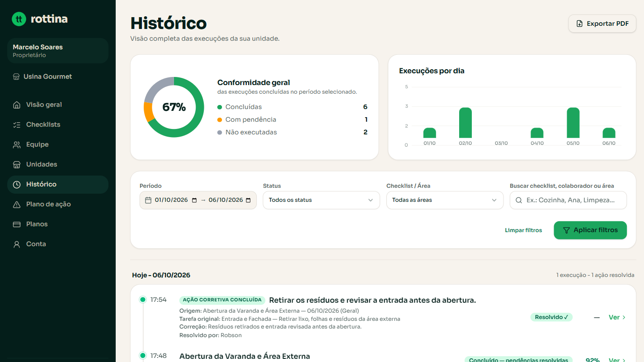Click the Execuções por dia chart title
This screenshot has height=362, width=644.
(432, 71)
